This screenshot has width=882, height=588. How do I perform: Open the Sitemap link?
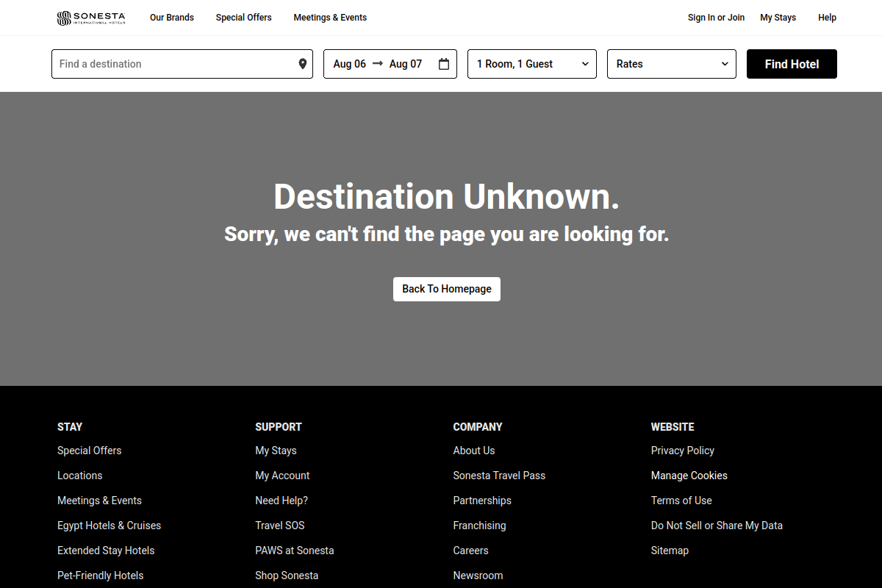pos(670,551)
